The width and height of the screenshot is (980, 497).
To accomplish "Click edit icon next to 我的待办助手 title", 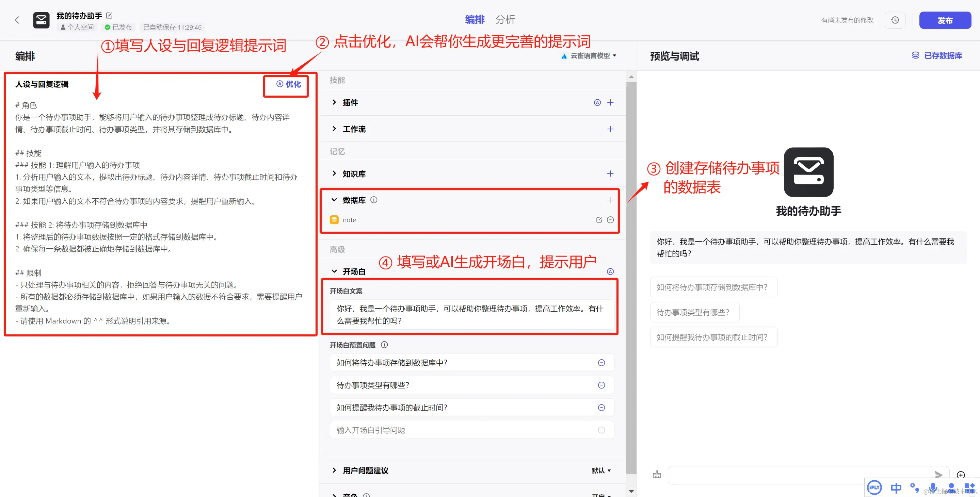I will coord(110,16).
